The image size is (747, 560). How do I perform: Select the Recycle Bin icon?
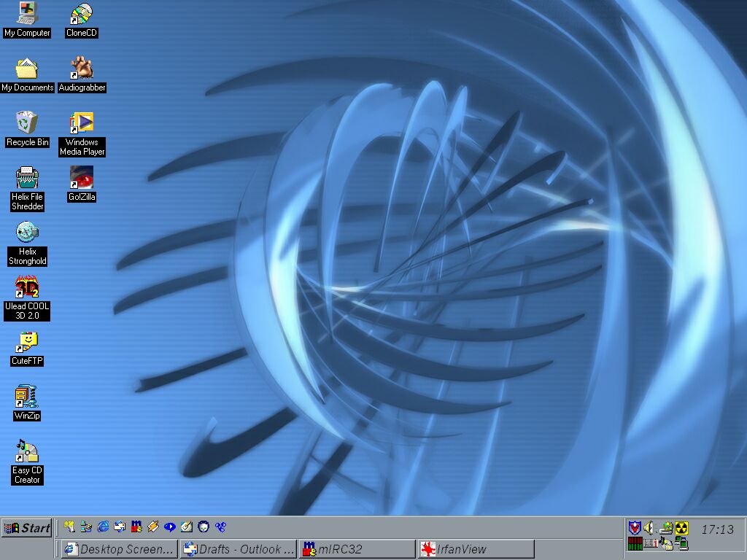(x=27, y=122)
